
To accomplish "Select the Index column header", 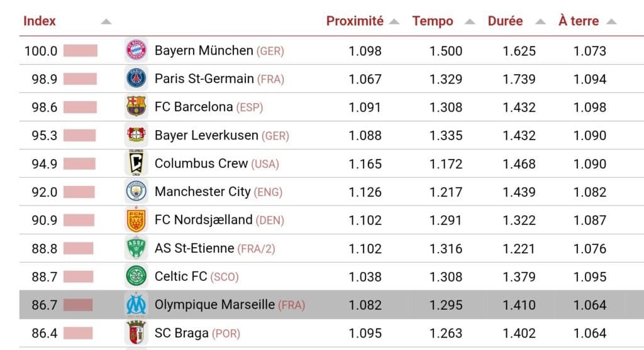I will click(x=40, y=21).
